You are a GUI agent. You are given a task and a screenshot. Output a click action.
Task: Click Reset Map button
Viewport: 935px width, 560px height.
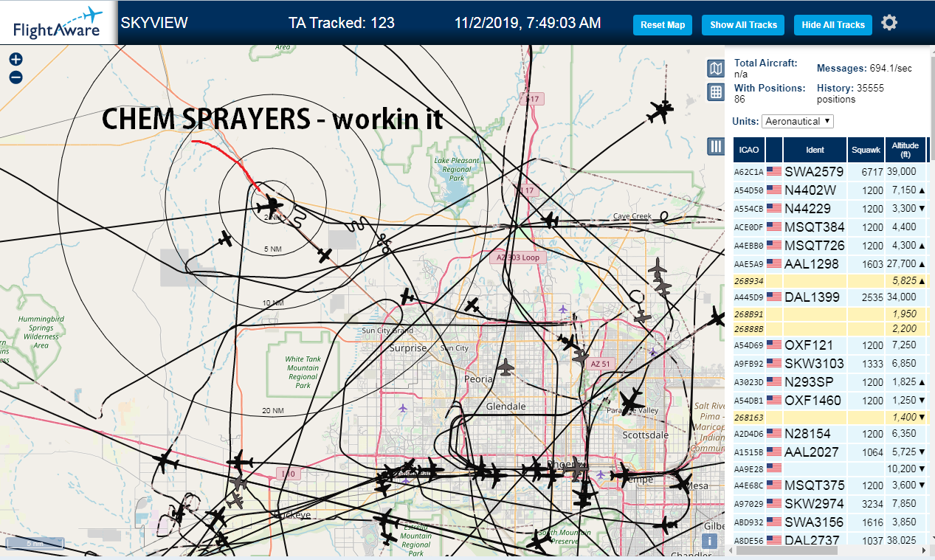(663, 25)
